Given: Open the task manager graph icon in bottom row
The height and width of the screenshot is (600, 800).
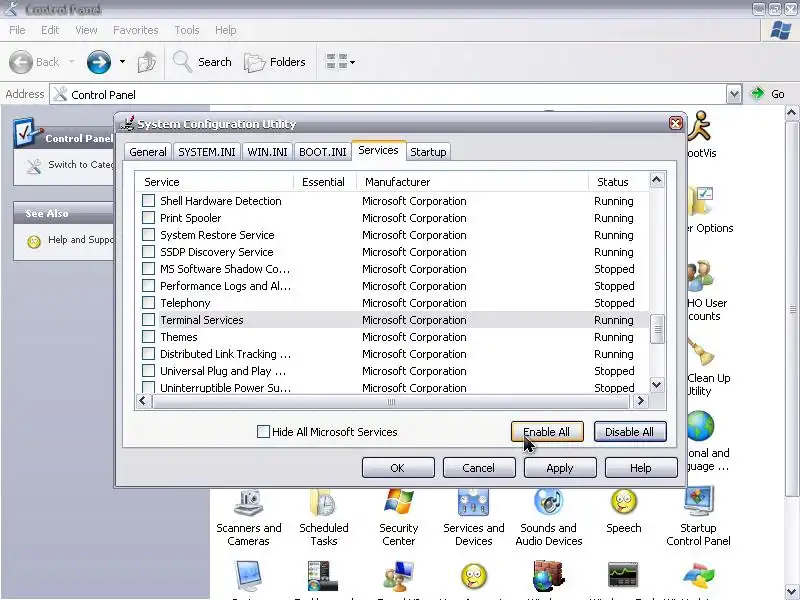Looking at the screenshot, I should [x=623, y=575].
